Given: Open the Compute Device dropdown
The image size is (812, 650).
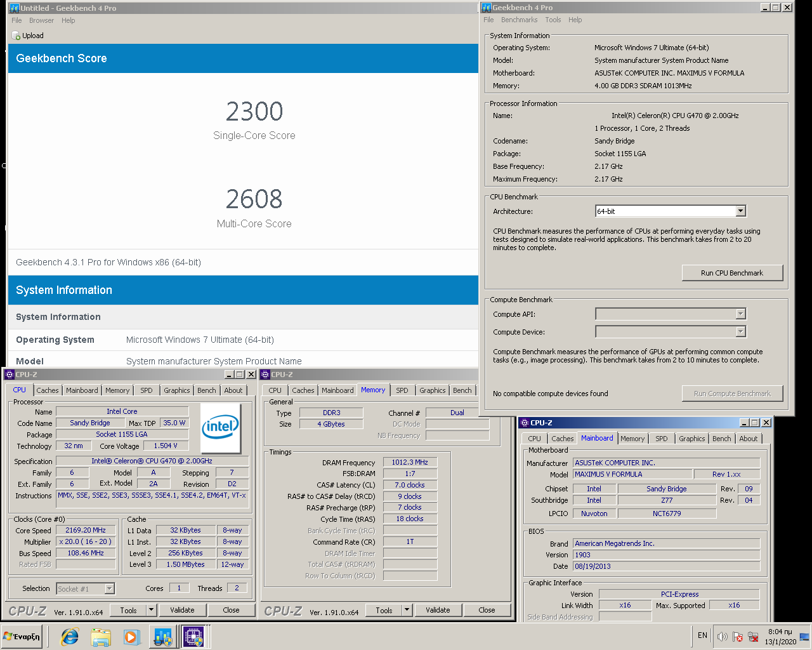Looking at the screenshot, I should [x=740, y=331].
